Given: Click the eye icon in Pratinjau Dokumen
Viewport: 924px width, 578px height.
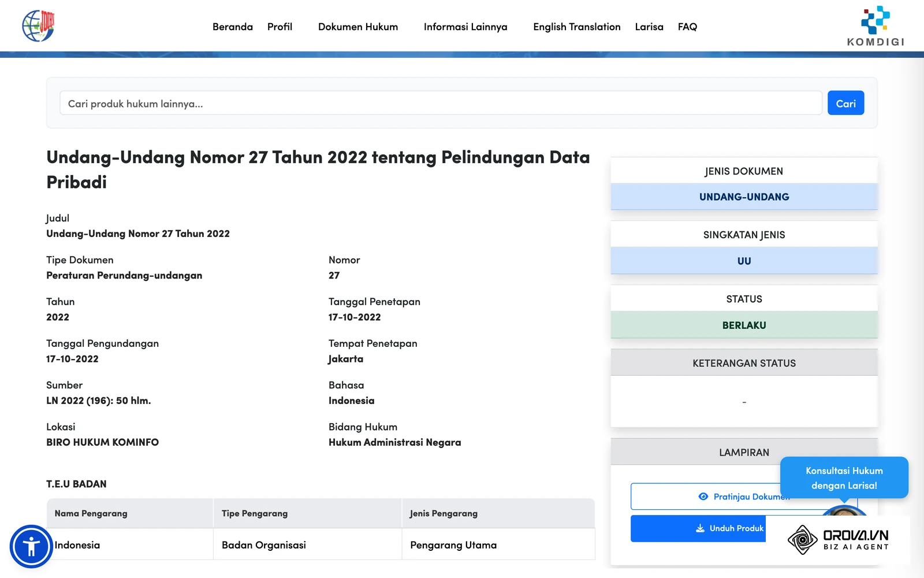Looking at the screenshot, I should coord(703,497).
